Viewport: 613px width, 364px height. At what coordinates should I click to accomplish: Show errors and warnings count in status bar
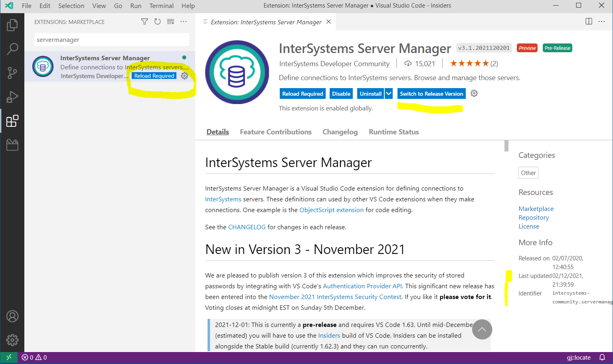(x=34, y=357)
